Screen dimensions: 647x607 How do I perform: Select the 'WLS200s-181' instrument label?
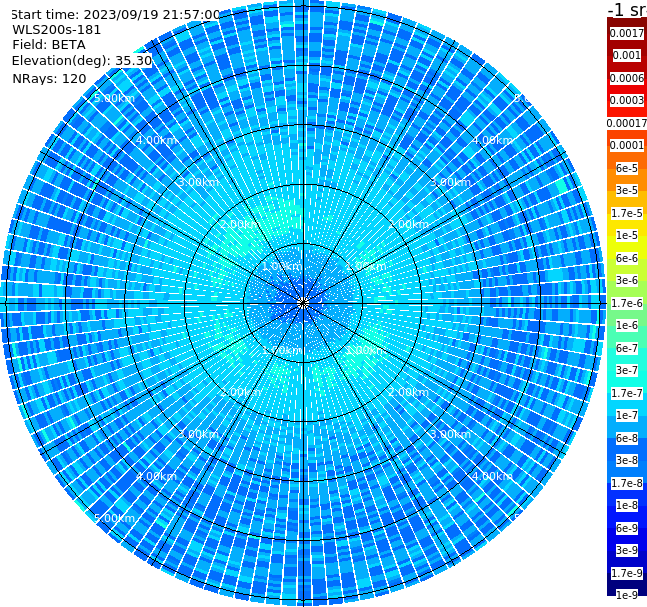pyautogui.click(x=57, y=30)
